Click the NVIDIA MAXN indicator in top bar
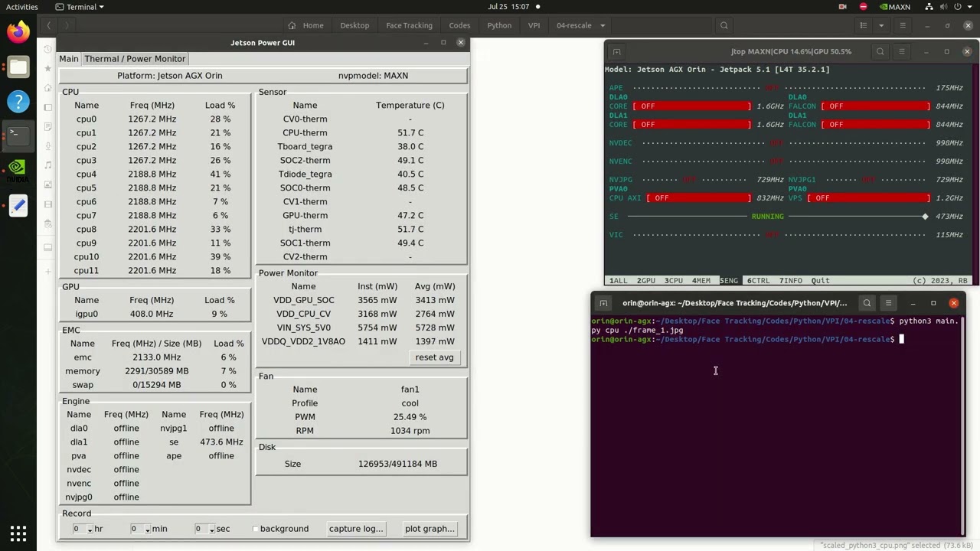The image size is (980, 551). [894, 7]
